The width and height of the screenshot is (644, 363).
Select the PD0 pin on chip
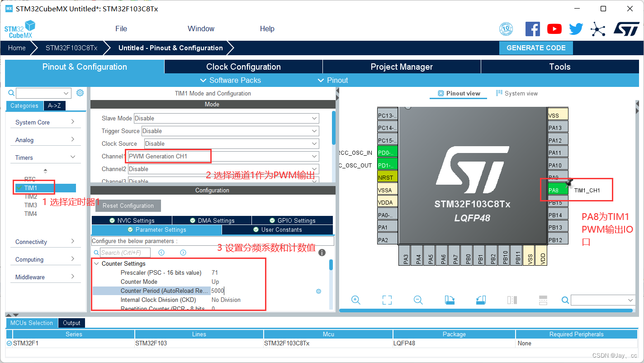pyautogui.click(x=388, y=153)
